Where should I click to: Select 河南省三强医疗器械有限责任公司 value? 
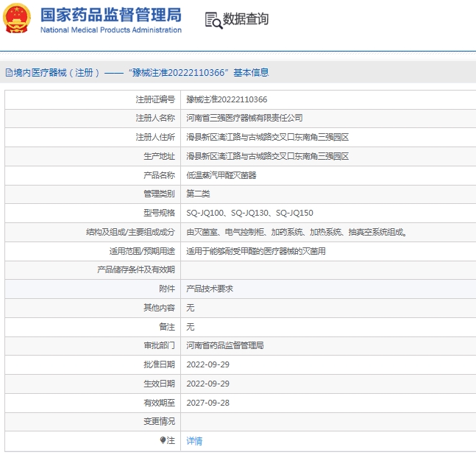pyautogui.click(x=244, y=118)
